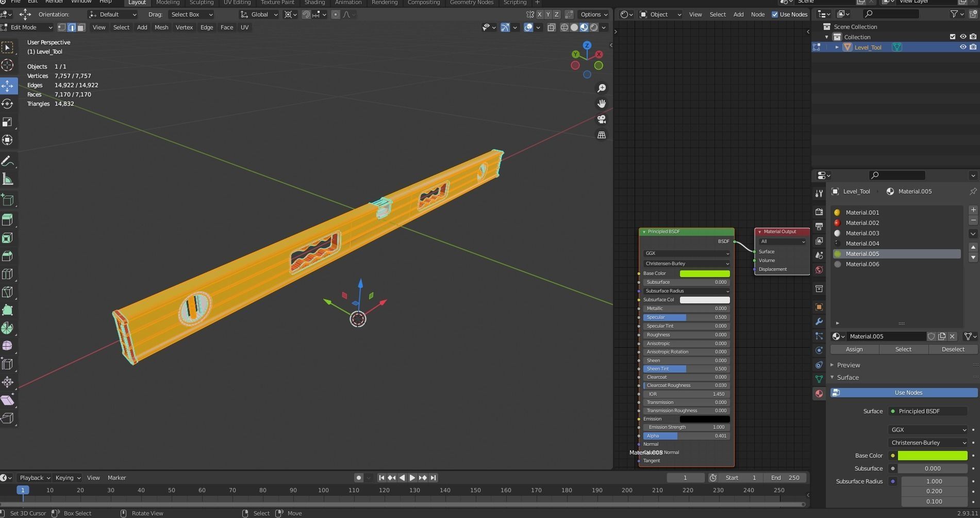980x518 pixels.
Task: Toggle Collection visibility eye icon
Action: [x=962, y=37]
